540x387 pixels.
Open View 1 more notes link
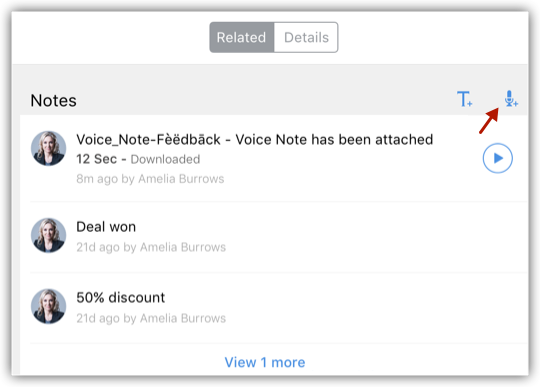point(265,362)
